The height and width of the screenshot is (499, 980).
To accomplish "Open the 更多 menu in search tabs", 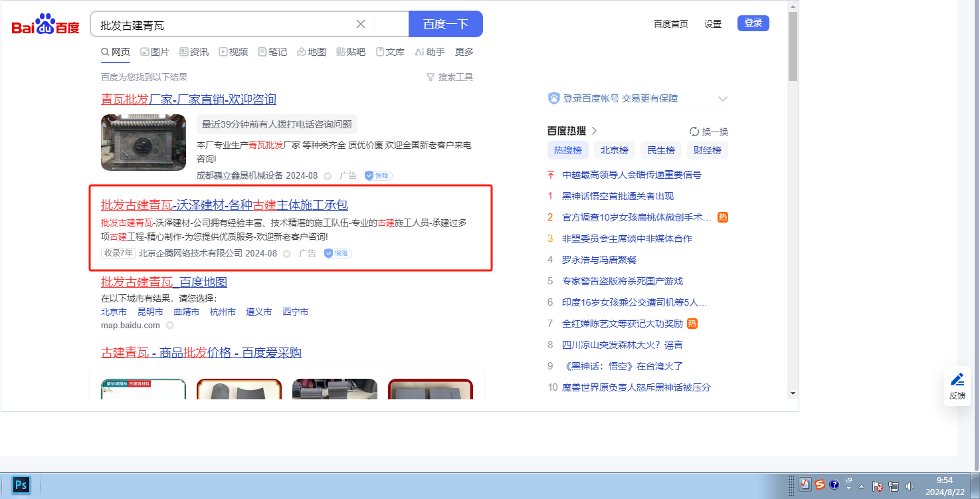I will coord(464,52).
